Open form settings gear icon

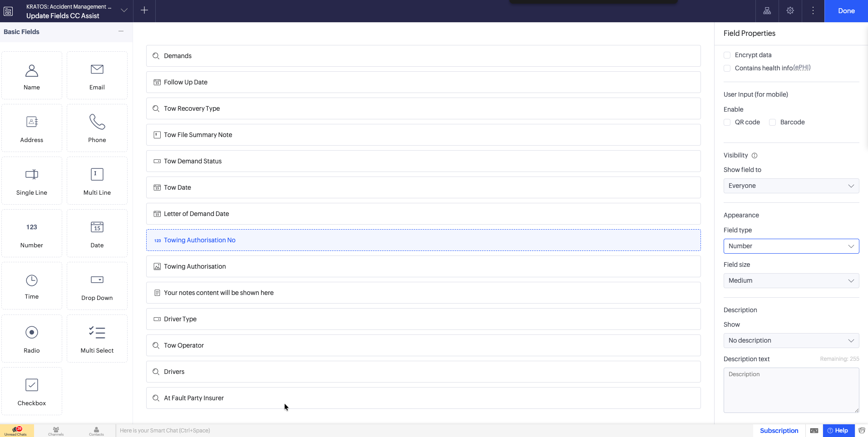click(x=790, y=11)
